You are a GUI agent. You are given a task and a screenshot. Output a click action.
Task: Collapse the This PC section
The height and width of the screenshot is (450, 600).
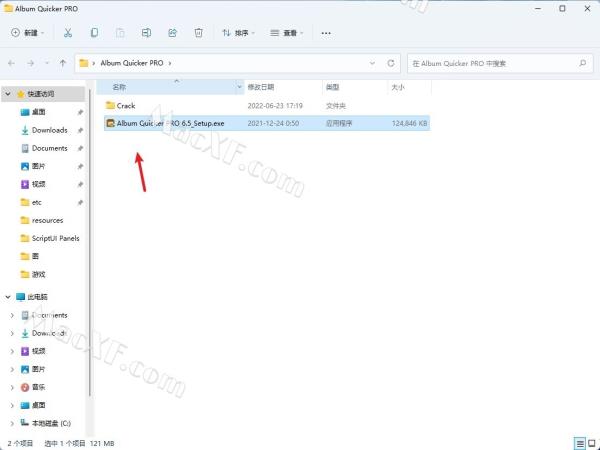pyautogui.click(x=8, y=297)
